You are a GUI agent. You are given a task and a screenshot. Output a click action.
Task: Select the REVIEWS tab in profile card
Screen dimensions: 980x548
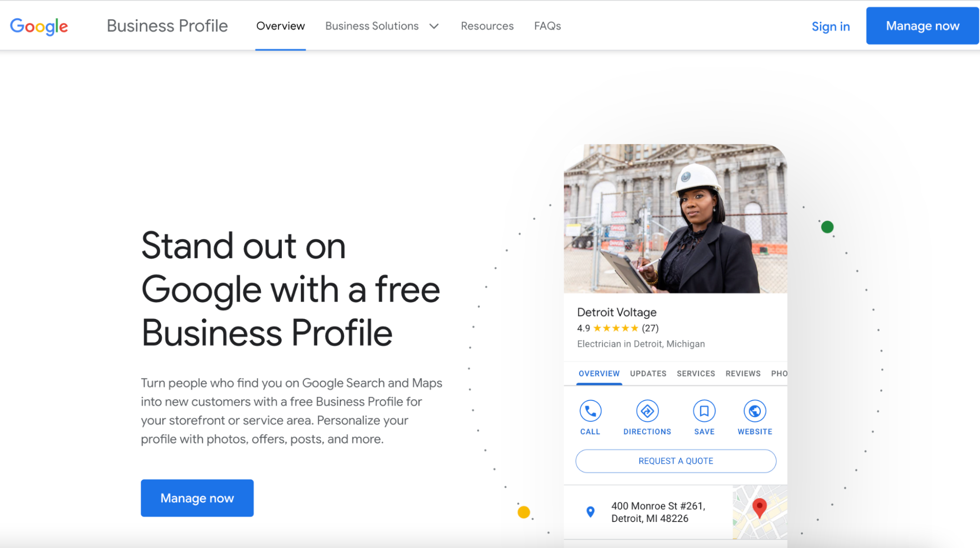(743, 374)
